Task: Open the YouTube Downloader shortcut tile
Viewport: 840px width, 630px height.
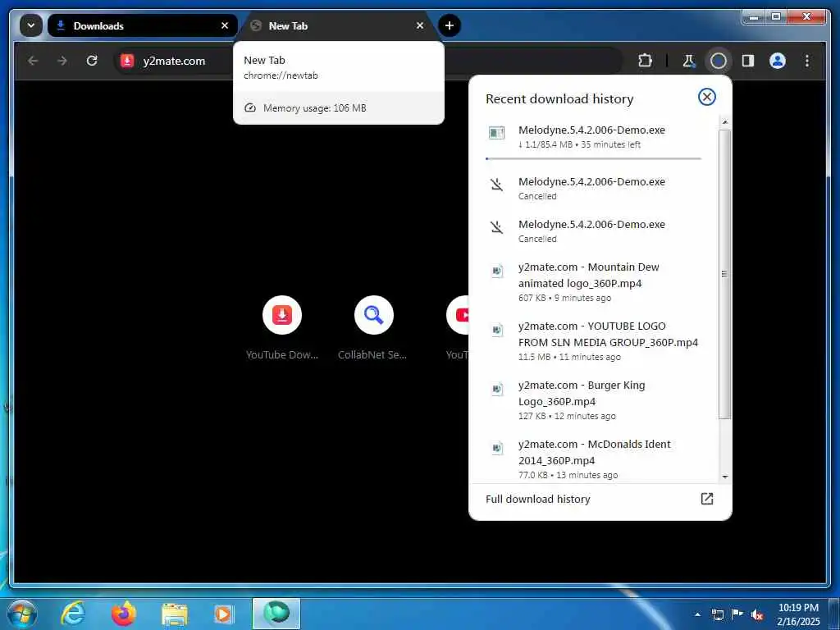Action: point(282,329)
